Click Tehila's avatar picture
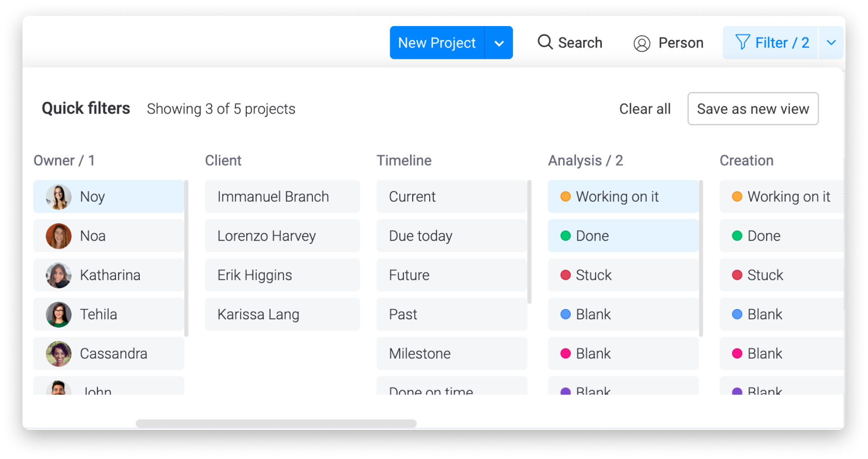The height and width of the screenshot is (459, 868). tap(59, 314)
